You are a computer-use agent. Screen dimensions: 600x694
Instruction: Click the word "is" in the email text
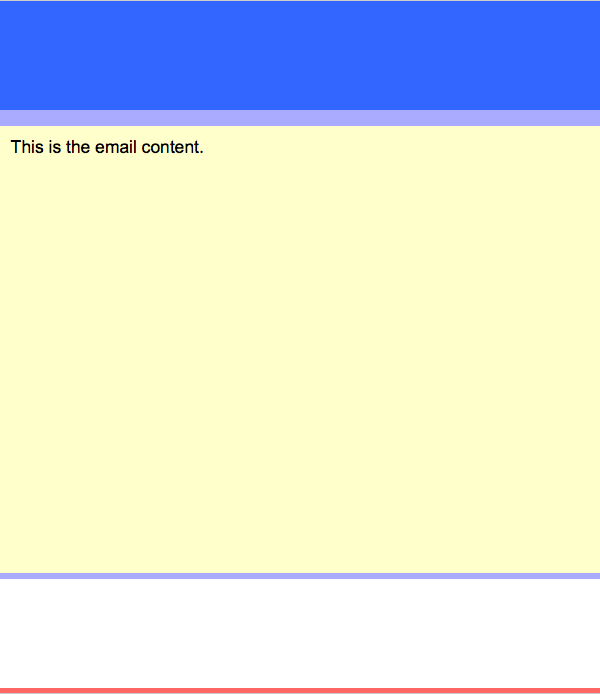[55, 147]
